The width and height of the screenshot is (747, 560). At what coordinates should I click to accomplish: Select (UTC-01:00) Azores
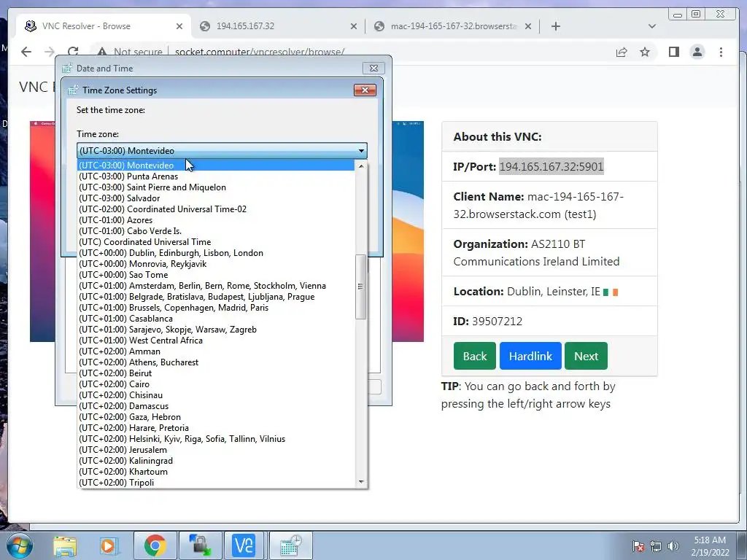[x=216, y=220]
